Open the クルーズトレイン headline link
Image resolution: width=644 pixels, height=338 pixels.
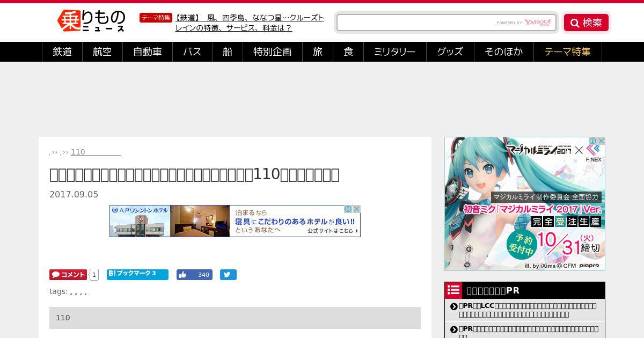(250, 23)
